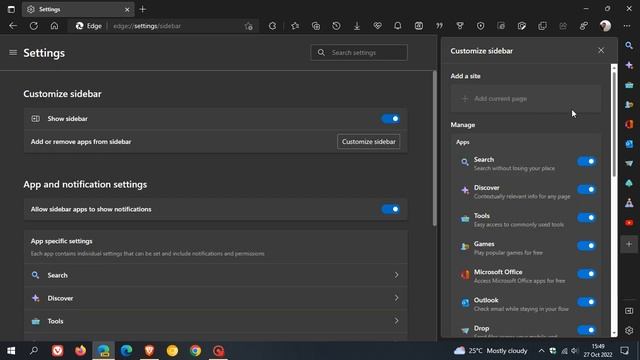Click hide sidebar icon at strip bottom
This screenshot has height=360, width=640.
tap(629, 311)
